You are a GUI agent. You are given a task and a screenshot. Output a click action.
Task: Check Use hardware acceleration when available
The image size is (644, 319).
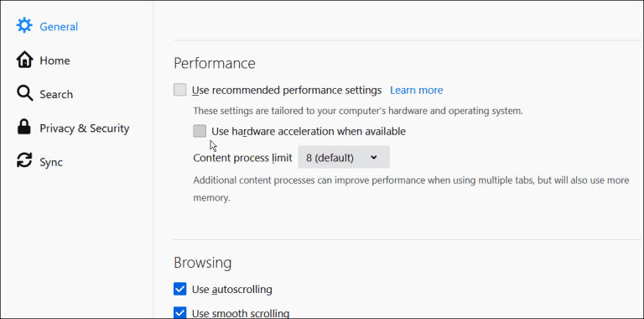(200, 131)
